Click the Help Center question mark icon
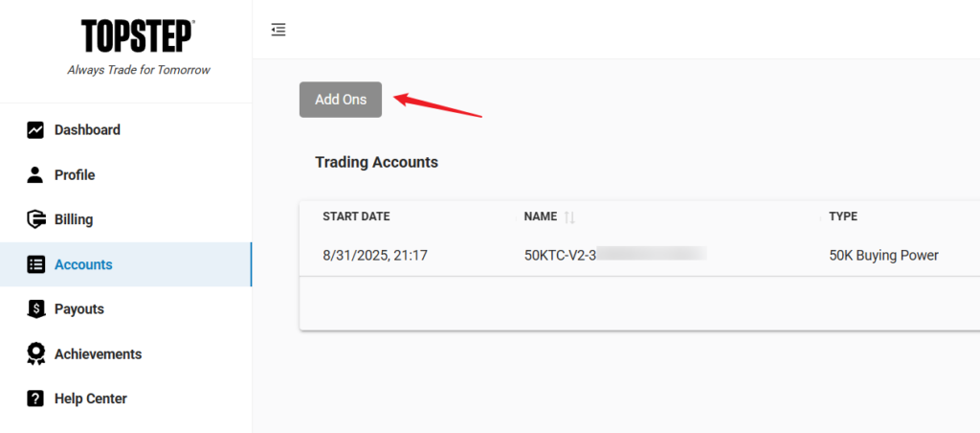This screenshot has height=433, width=980. click(x=35, y=399)
